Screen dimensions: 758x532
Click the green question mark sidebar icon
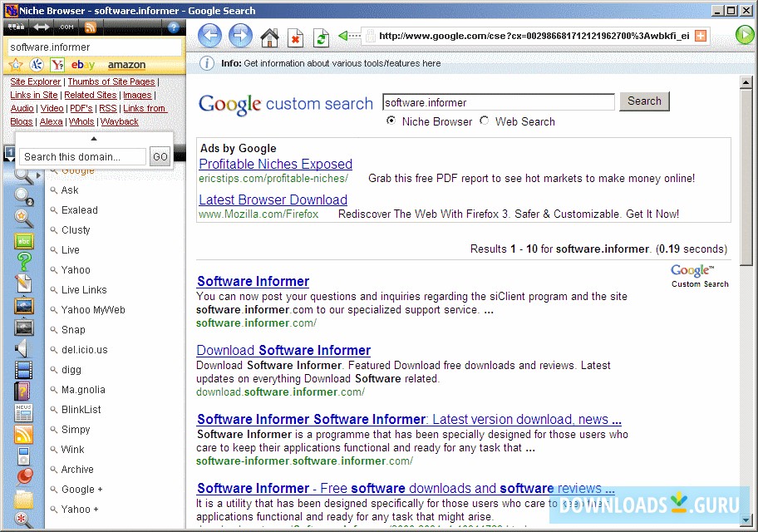[23, 262]
